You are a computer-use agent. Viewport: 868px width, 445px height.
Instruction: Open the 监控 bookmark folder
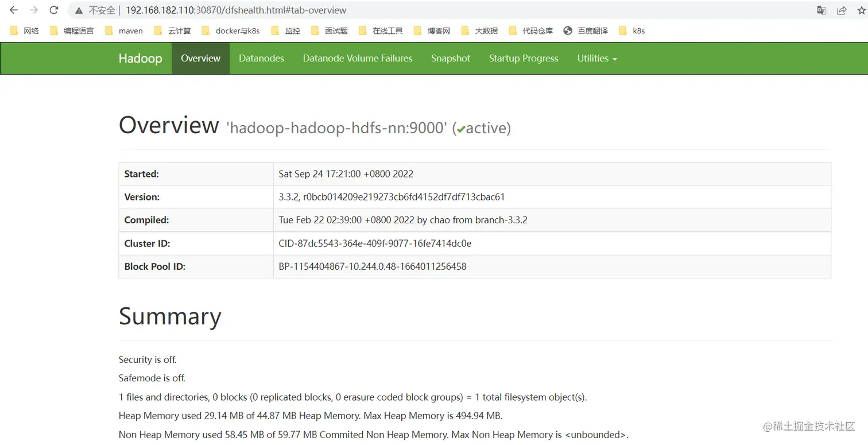(285, 31)
